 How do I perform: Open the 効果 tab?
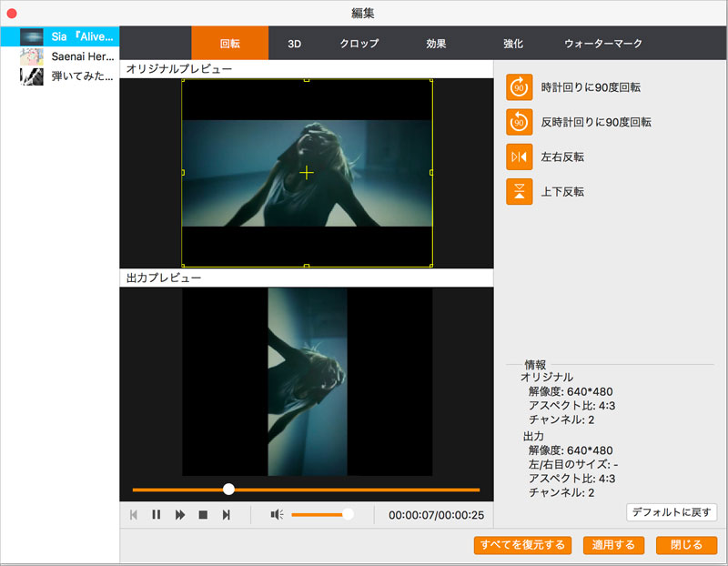[x=436, y=44]
